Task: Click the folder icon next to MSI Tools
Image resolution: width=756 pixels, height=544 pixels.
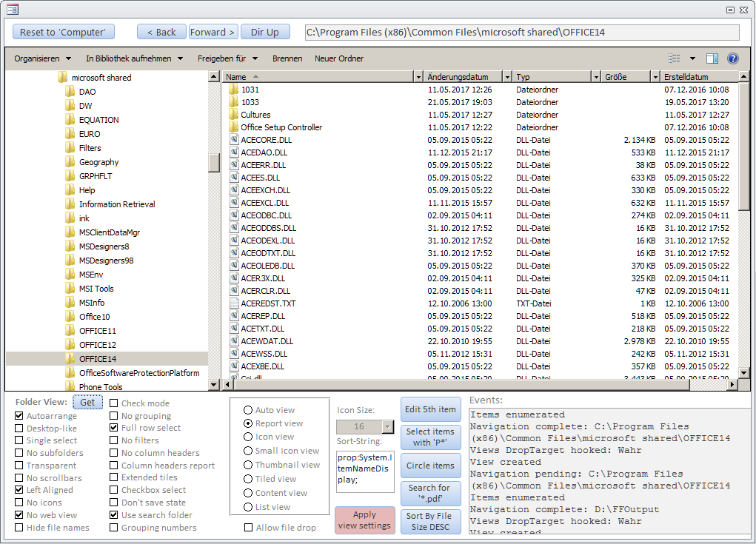Action: tap(70, 288)
